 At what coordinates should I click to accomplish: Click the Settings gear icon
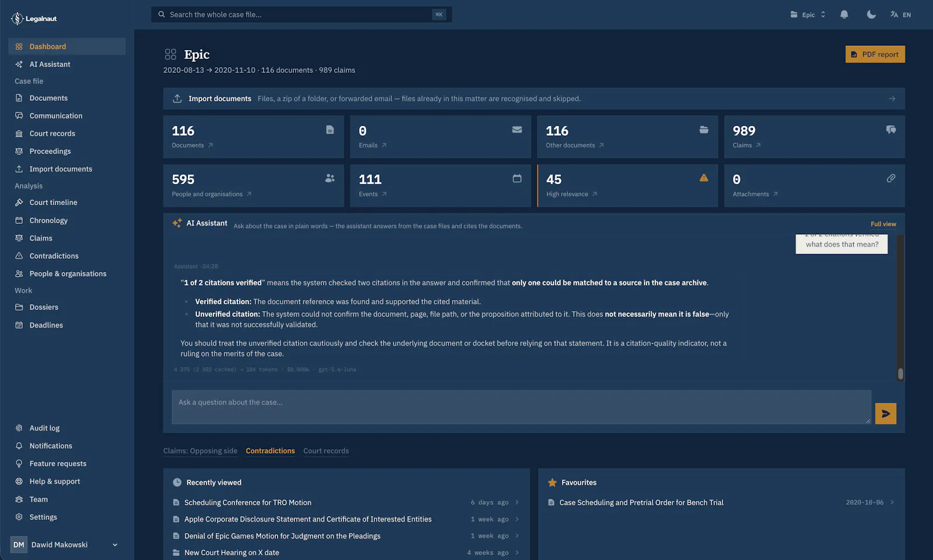coord(19,517)
